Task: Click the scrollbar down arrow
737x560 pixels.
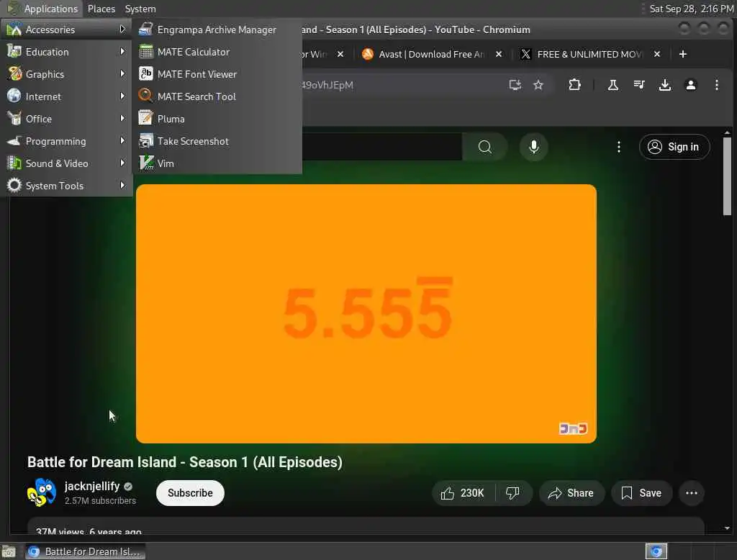Action: (x=727, y=528)
